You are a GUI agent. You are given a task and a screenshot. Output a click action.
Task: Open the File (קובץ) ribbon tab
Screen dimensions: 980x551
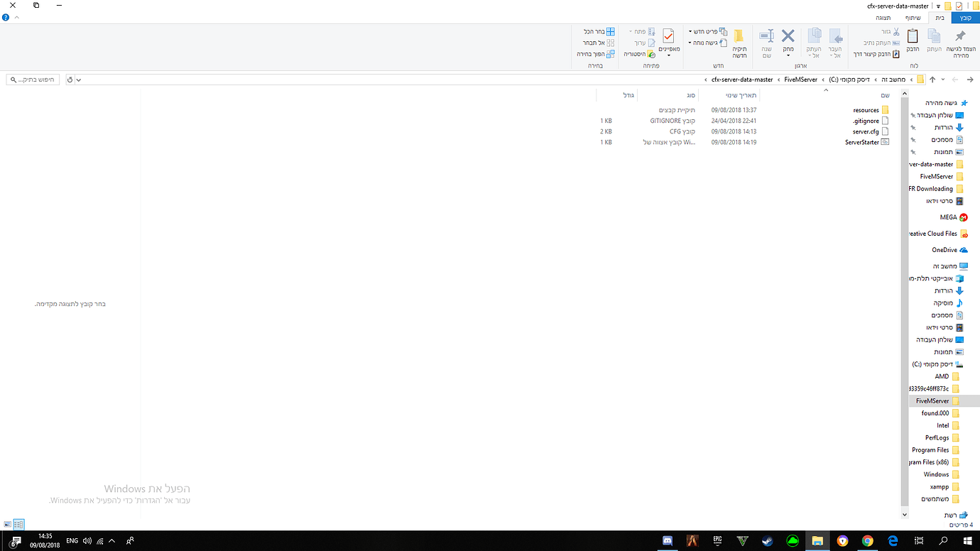(x=965, y=18)
